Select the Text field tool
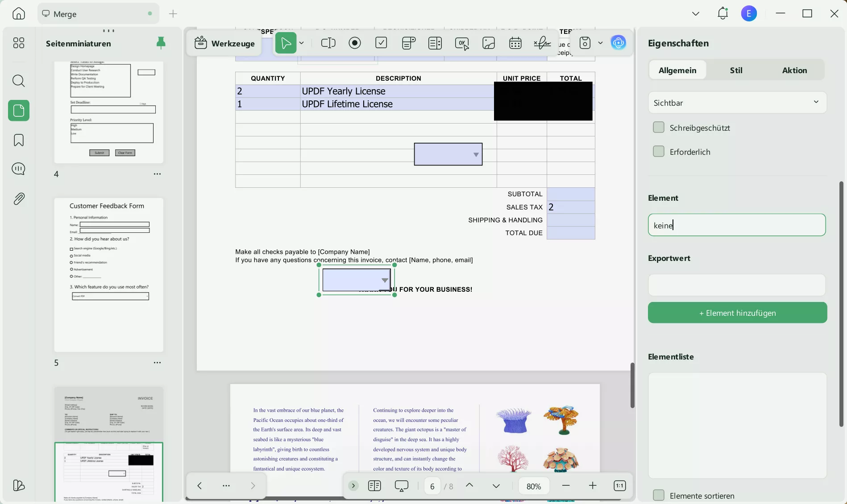Screen dimensions: 847x504 (328, 43)
